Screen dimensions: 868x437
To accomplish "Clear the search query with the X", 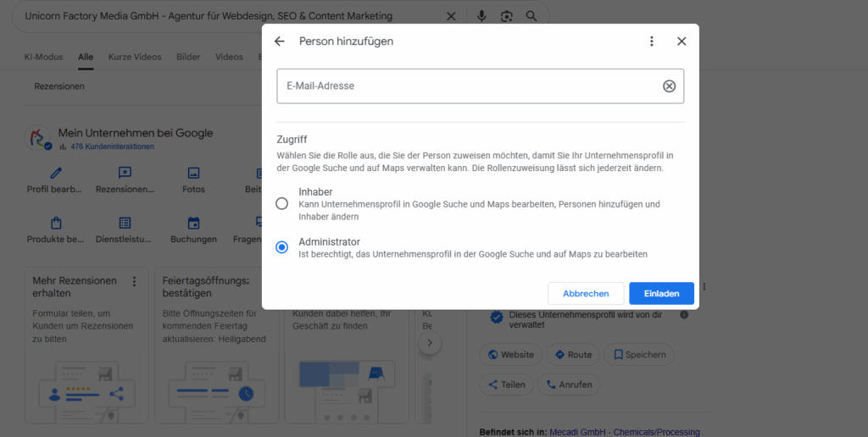I will pos(451,16).
